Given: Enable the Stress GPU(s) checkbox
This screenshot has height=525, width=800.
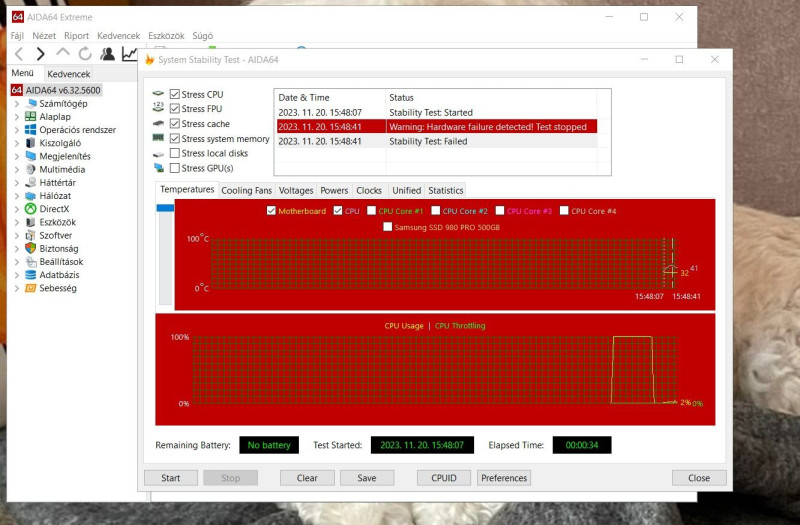Looking at the screenshot, I should tap(174, 168).
